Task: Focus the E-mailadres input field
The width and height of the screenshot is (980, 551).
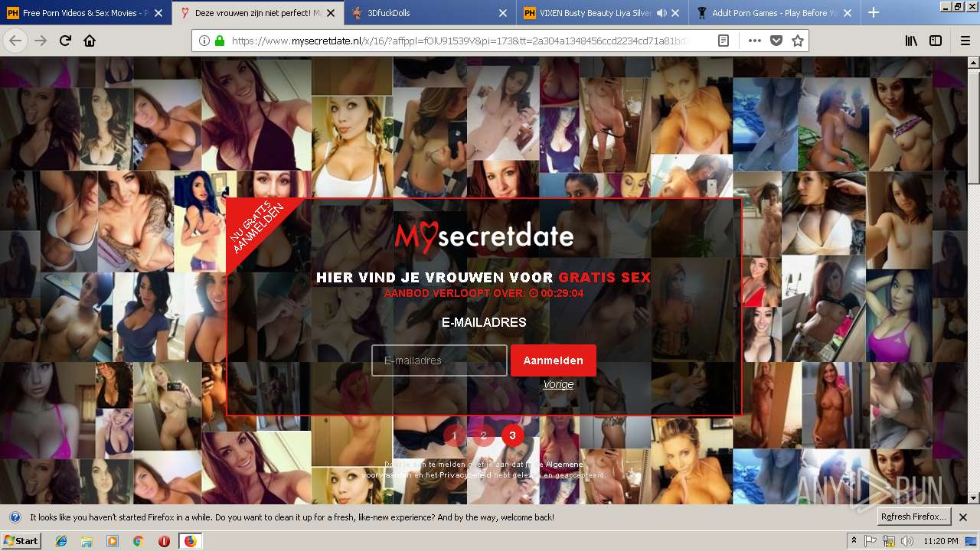Action: point(439,360)
